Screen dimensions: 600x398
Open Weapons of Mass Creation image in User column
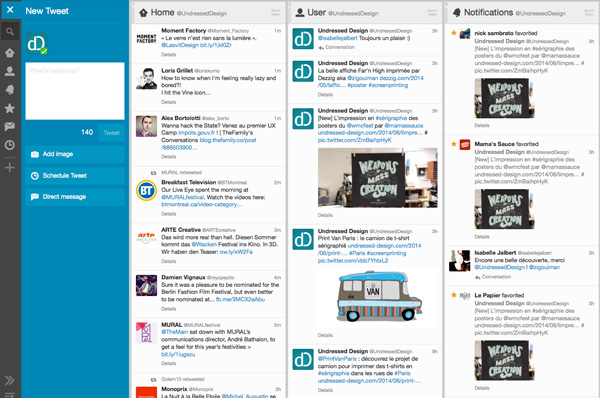(378, 178)
